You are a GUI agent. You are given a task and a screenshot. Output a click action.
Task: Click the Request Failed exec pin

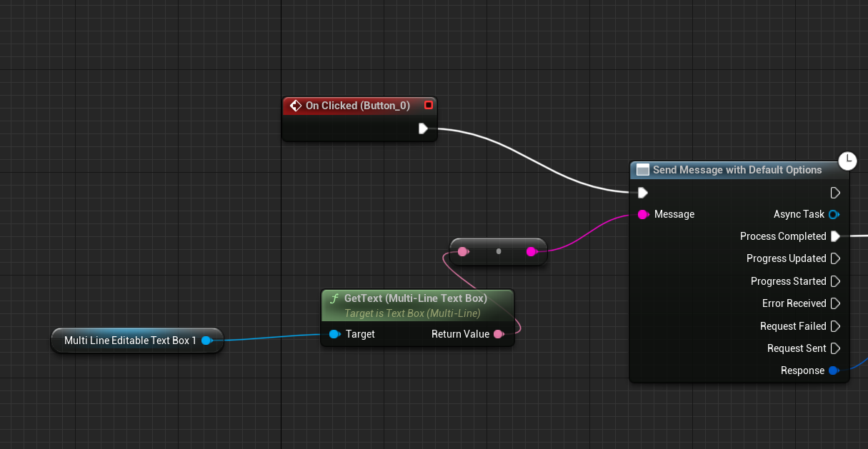(834, 326)
